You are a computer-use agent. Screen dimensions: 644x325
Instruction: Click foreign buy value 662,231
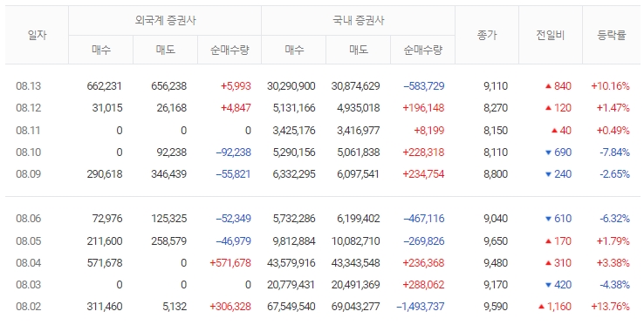(x=105, y=86)
